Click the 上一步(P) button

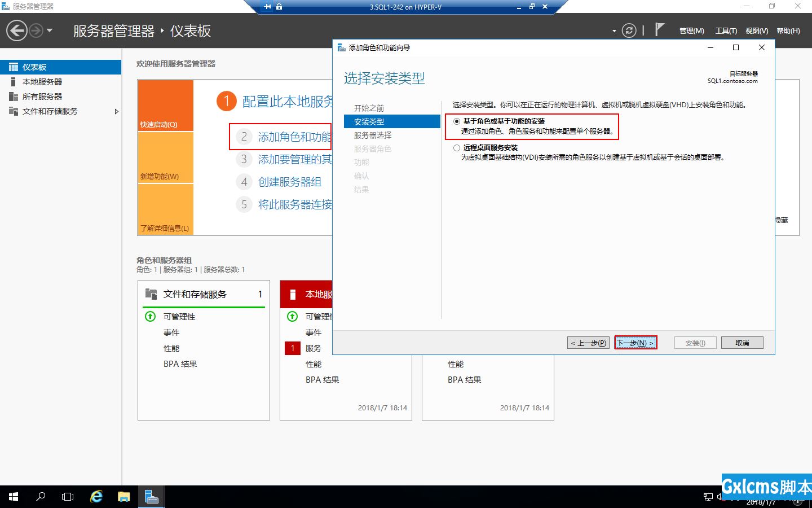pyautogui.click(x=588, y=343)
